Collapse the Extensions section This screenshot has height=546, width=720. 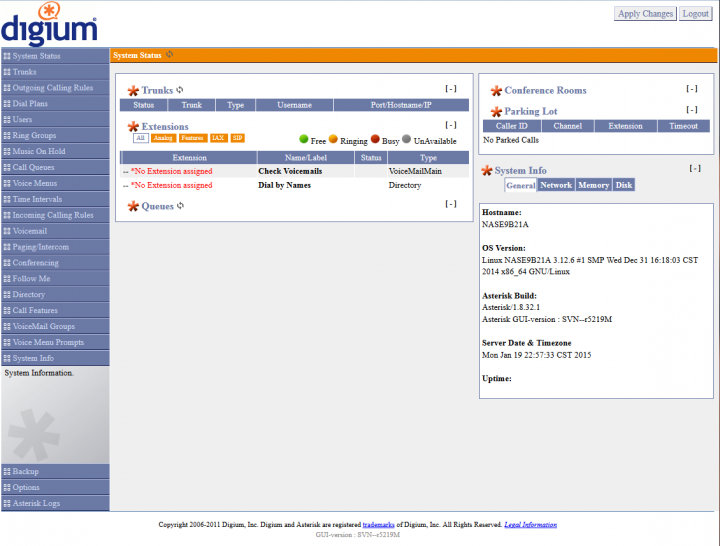click(x=451, y=125)
